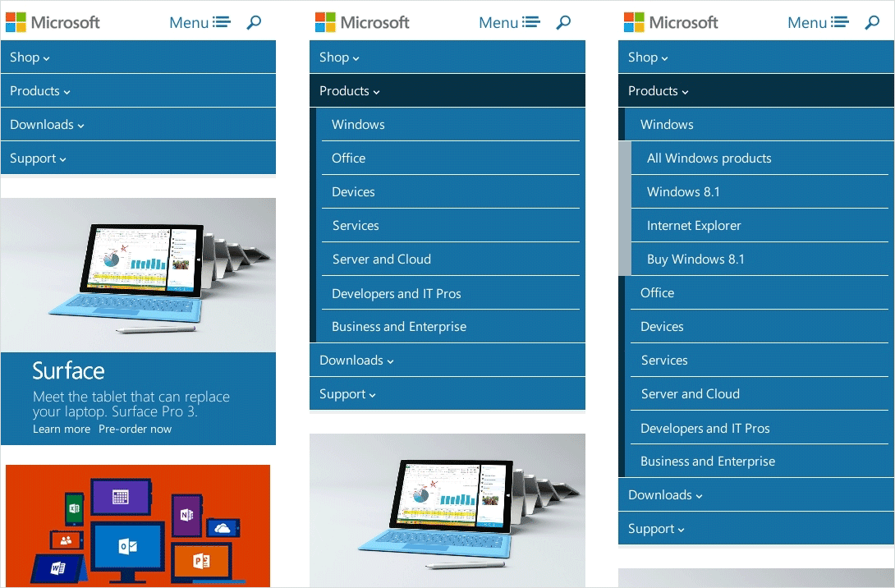Open All Windows products
Image resolution: width=895 pixels, height=588 pixels.
click(x=763, y=158)
